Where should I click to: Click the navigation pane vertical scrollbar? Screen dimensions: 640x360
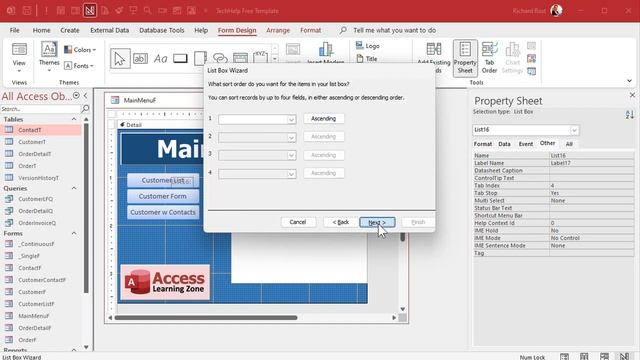pos(86,208)
